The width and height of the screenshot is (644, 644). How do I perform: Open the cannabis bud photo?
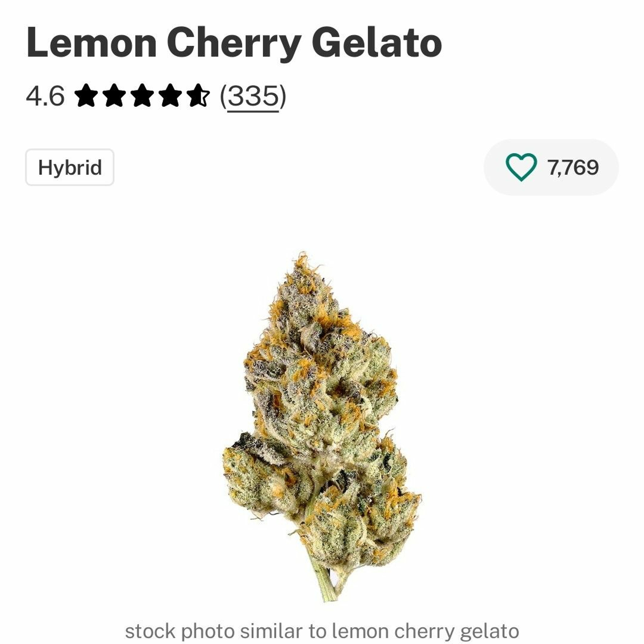pyautogui.click(x=322, y=427)
